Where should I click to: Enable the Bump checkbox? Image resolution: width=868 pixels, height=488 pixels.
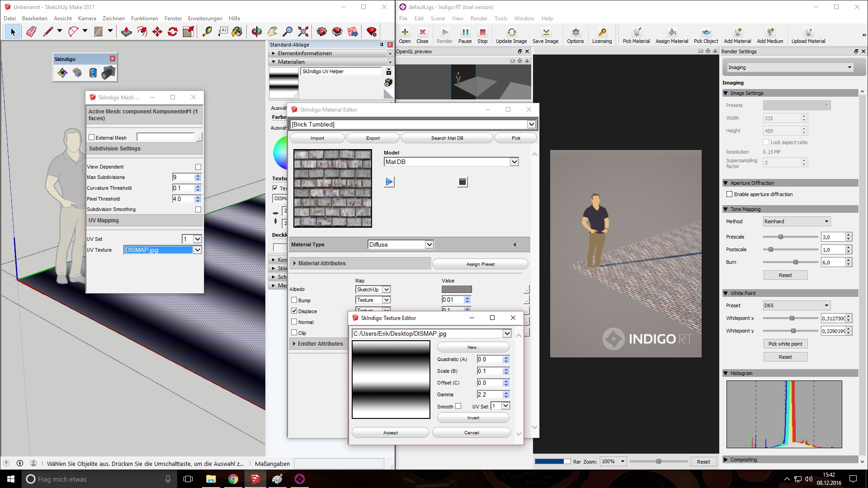point(294,300)
